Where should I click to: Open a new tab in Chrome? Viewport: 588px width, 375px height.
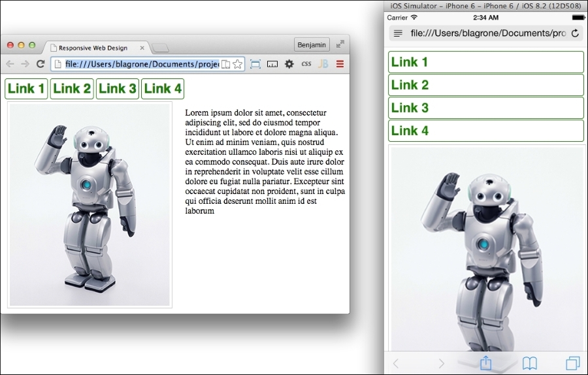[x=161, y=48]
